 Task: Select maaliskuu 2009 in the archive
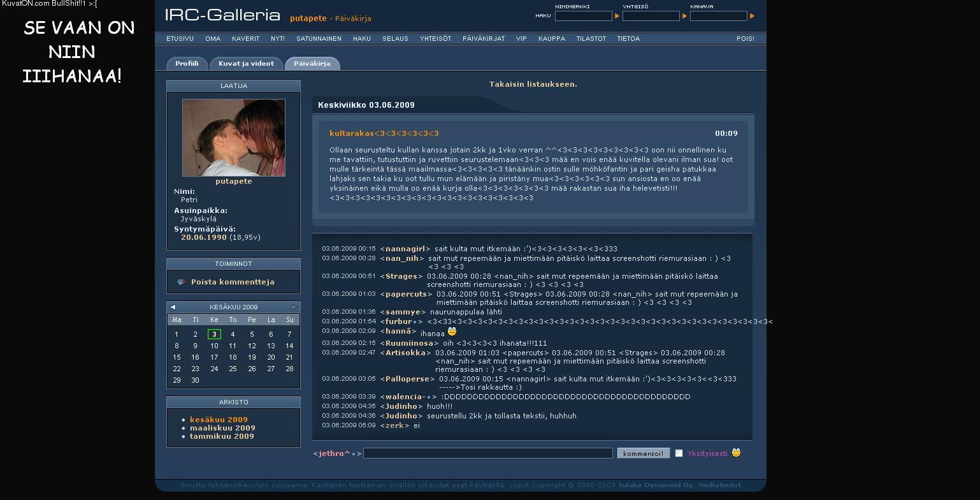(x=222, y=428)
